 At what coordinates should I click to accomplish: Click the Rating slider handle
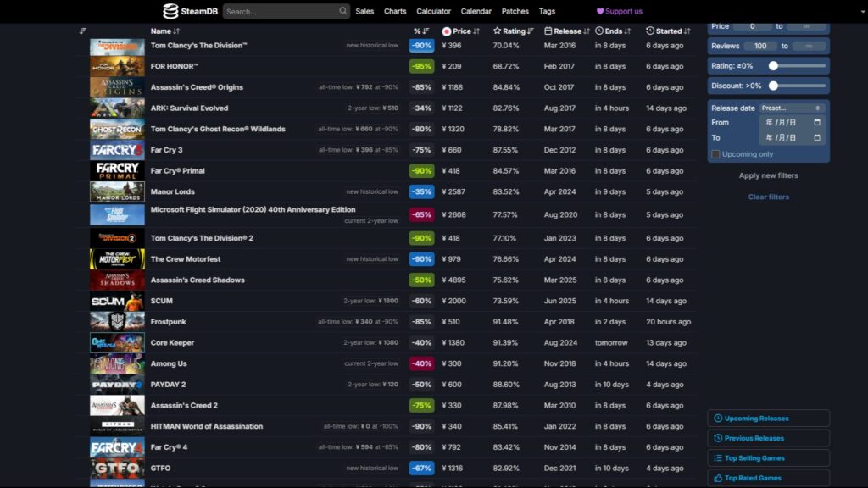click(774, 65)
